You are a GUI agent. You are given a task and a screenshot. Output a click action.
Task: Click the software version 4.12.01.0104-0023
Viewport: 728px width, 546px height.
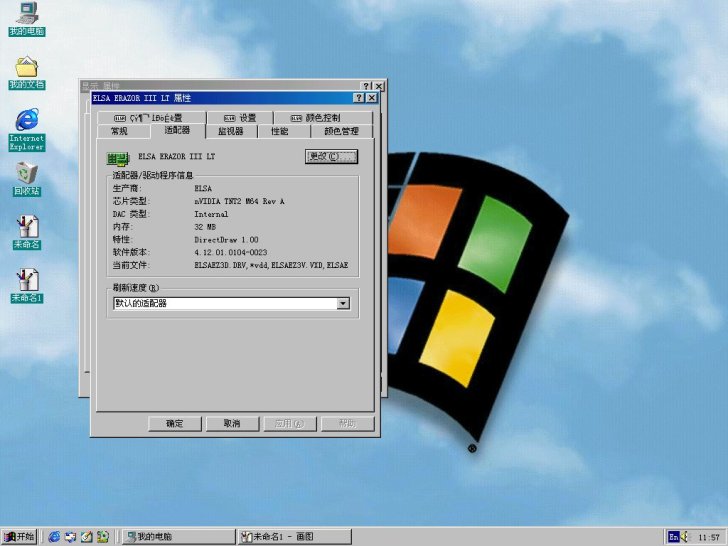tap(231, 253)
